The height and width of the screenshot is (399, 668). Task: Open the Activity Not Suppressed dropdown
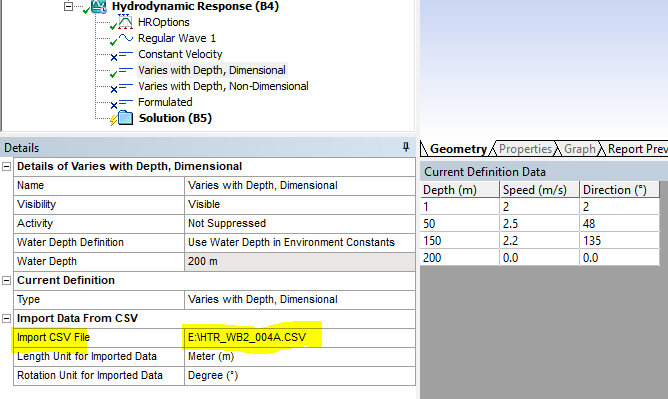pos(300,224)
